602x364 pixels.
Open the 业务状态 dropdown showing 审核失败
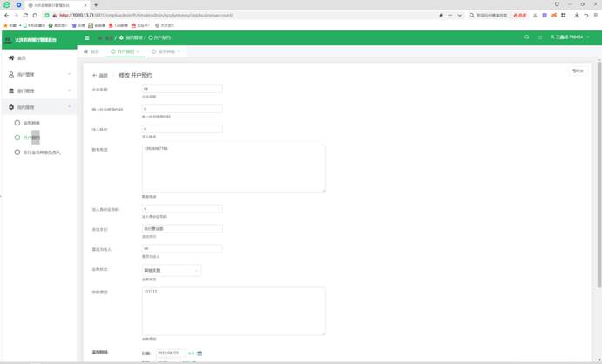(x=172, y=271)
